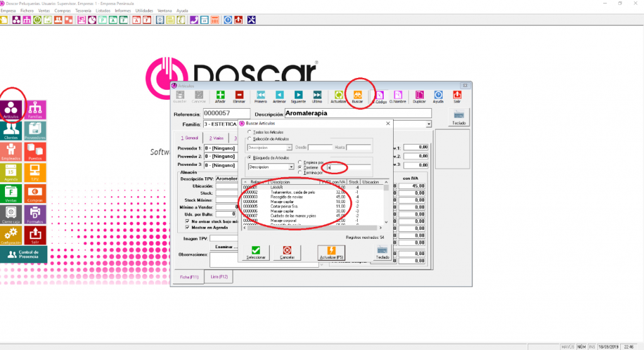
Task: Go to Primero record
Action: coord(260,97)
